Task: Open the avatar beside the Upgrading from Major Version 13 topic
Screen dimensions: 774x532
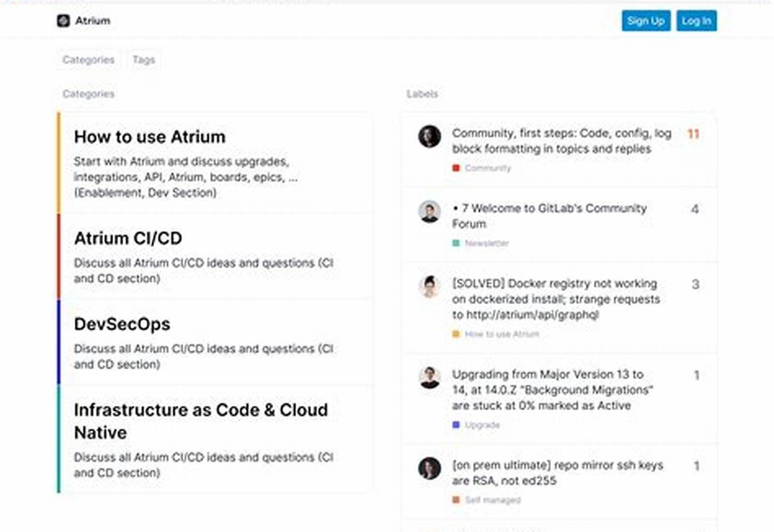Action: click(430, 377)
